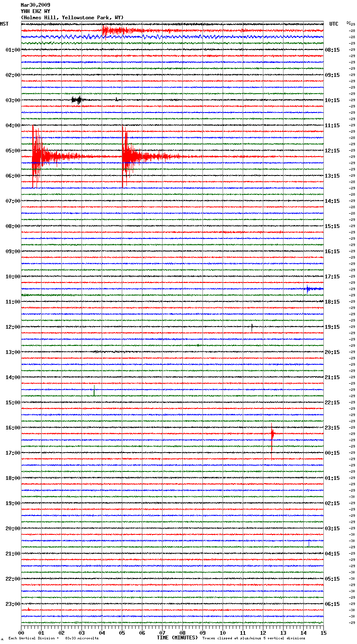Click the 11:15 UTC time label

[332, 126]
